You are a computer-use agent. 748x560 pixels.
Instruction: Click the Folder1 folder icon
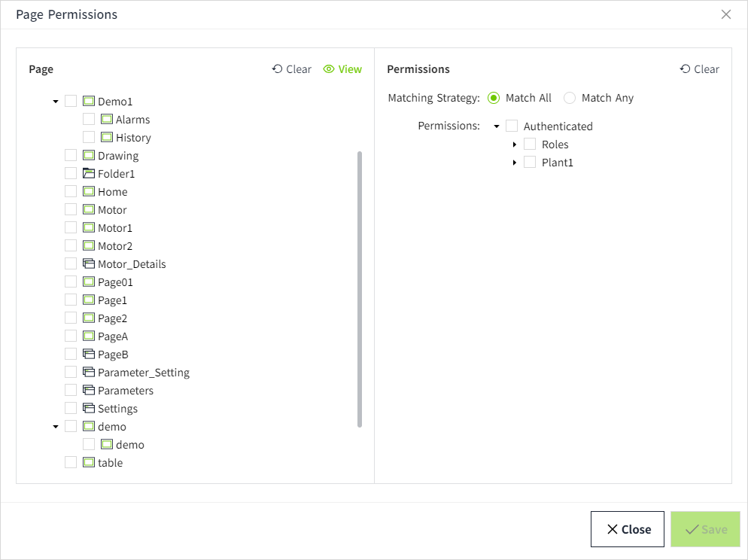coord(89,174)
